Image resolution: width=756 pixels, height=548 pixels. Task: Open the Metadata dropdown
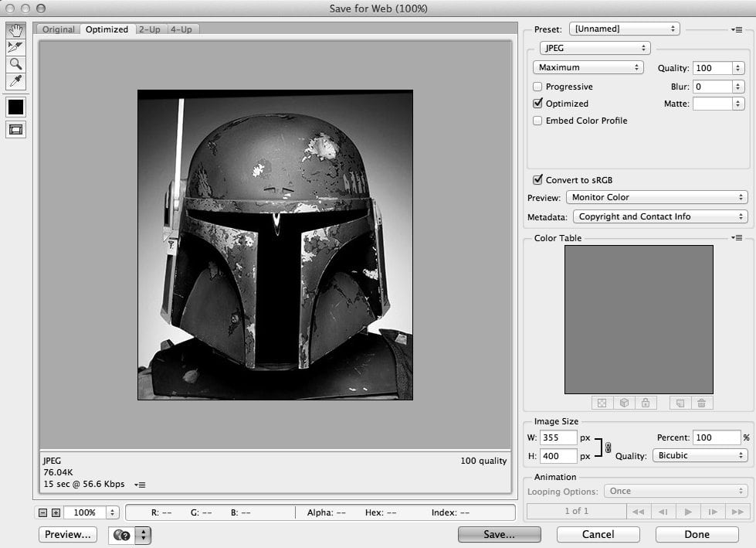pyautogui.click(x=660, y=216)
